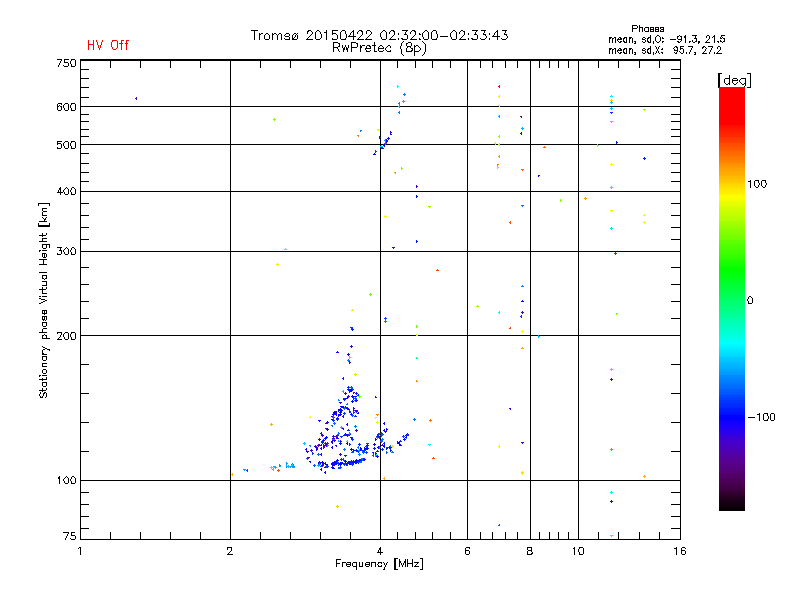Click the y-axis '300' tick label
Screen dimensions: 800x600
click(66, 252)
